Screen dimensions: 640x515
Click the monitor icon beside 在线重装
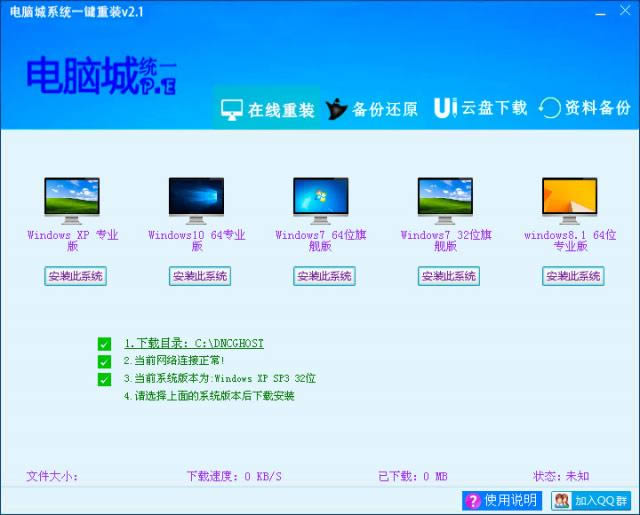(x=232, y=109)
